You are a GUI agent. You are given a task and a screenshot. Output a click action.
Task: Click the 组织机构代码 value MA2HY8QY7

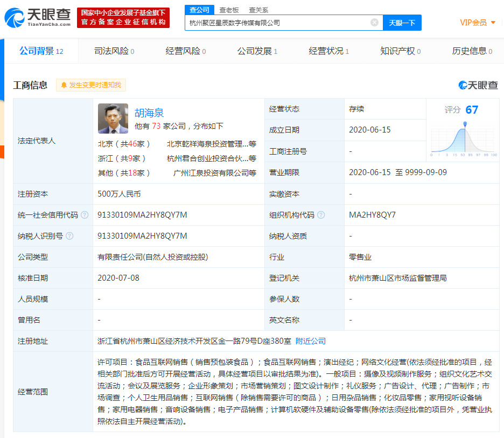click(x=372, y=215)
